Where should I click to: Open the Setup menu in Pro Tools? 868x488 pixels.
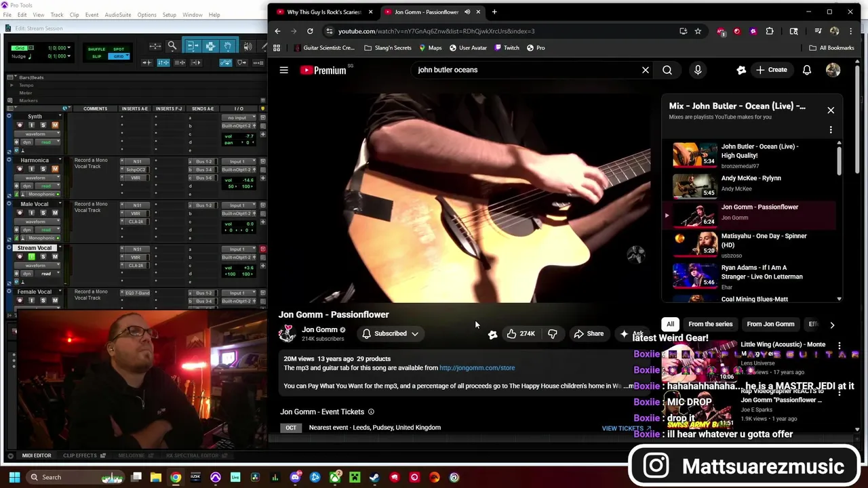click(170, 15)
